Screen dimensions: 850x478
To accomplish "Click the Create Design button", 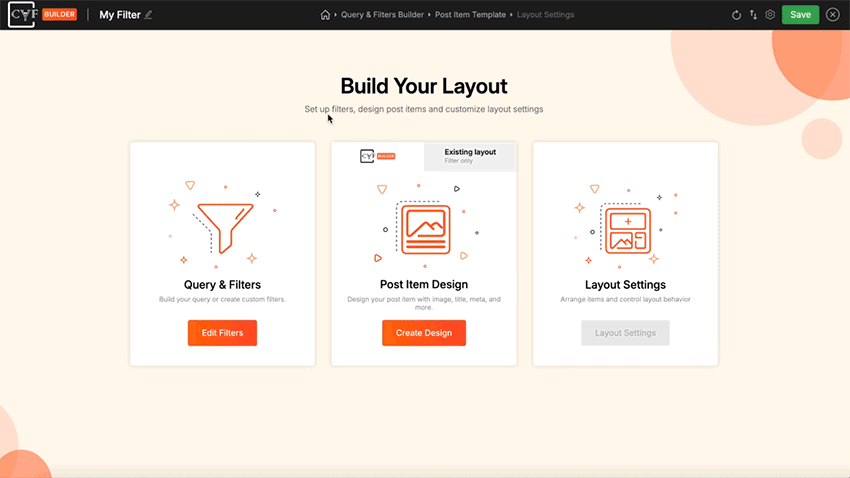I will [424, 333].
